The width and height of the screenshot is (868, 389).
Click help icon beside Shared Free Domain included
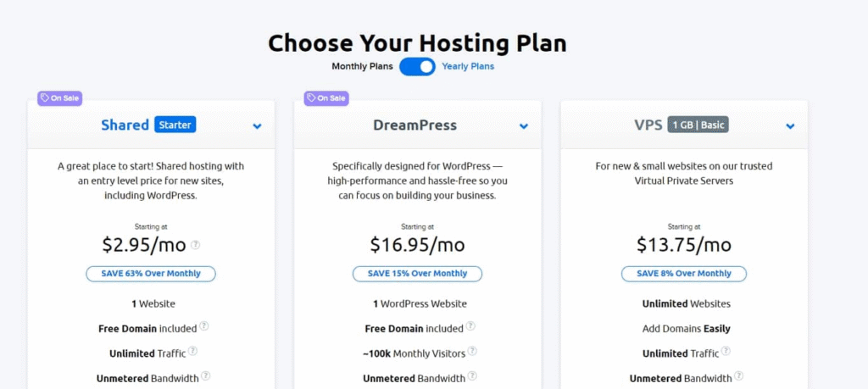204,327
